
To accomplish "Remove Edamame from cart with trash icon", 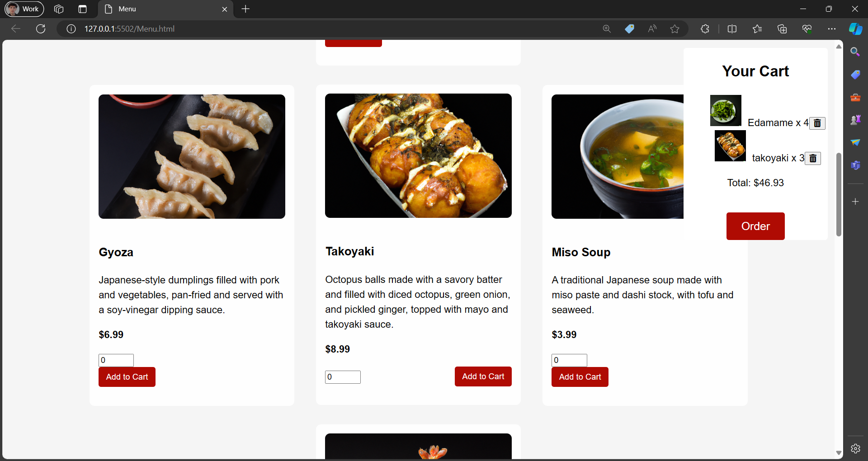I will 817,123.
